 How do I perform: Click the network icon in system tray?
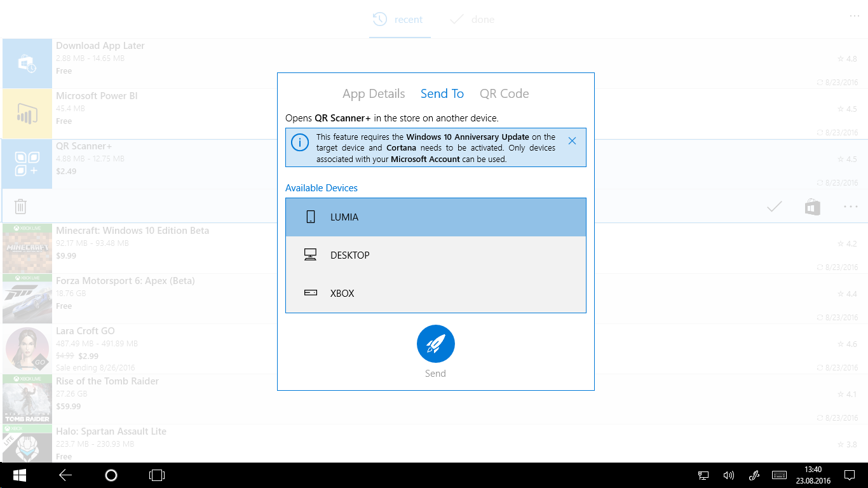(703, 475)
